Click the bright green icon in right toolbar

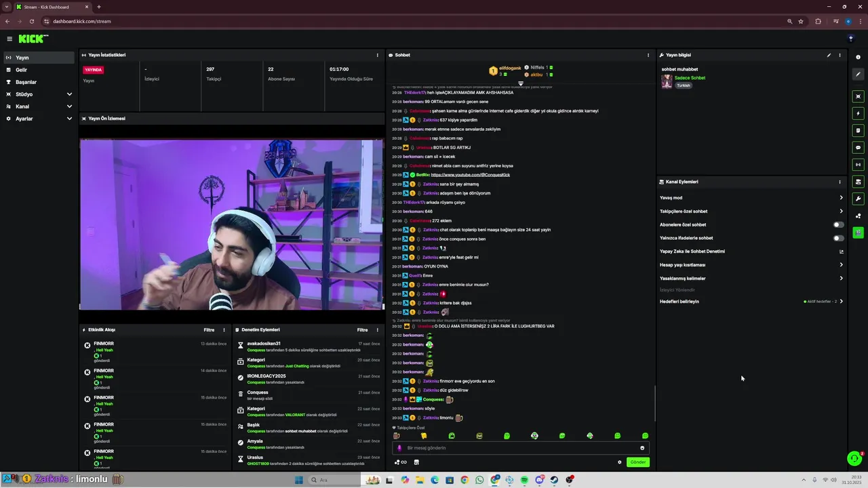pyautogui.click(x=858, y=232)
